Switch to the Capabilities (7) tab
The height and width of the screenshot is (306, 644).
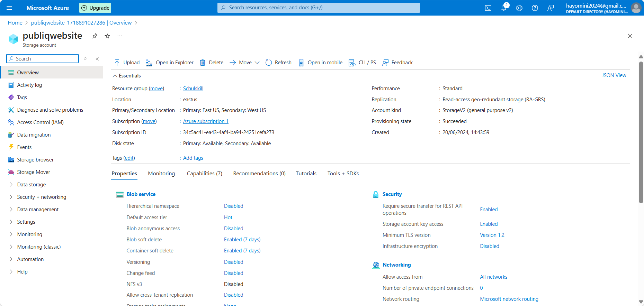(205, 174)
